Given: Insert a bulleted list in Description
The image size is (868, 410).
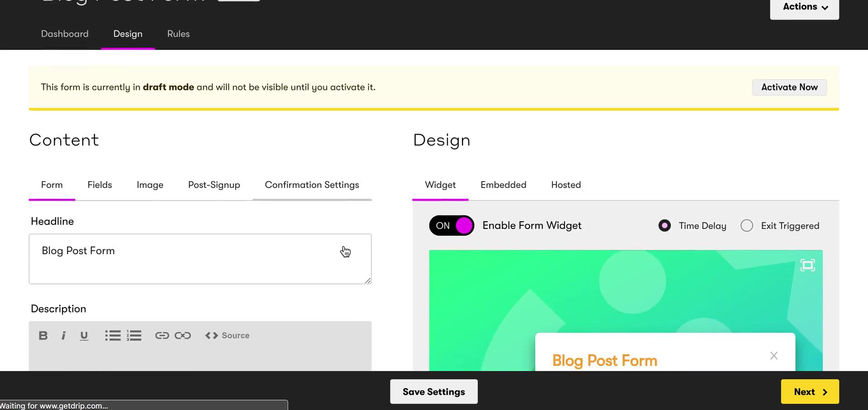Looking at the screenshot, I should (x=113, y=335).
